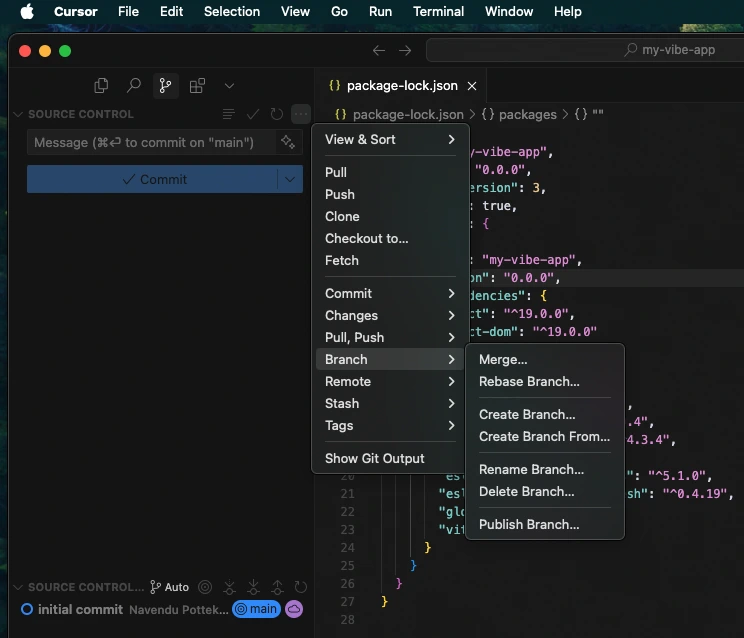Open the Search magnifier icon in sidebar
Viewport: 744px width, 638px height.
133,86
